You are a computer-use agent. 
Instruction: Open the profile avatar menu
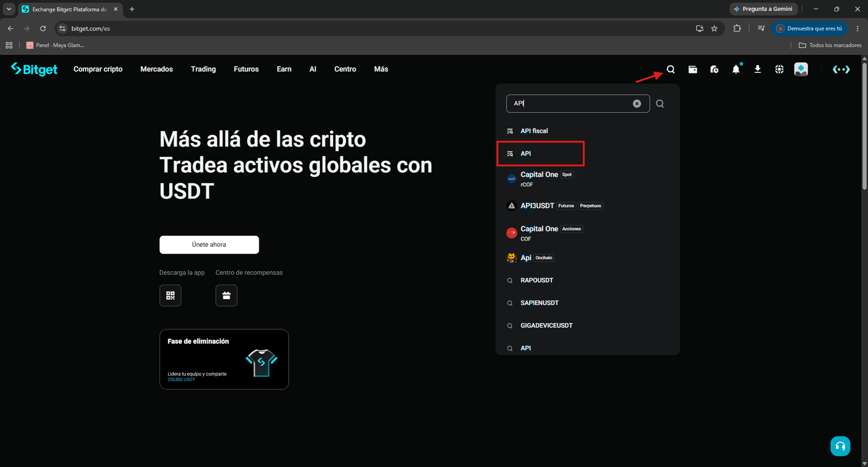point(801,69)
